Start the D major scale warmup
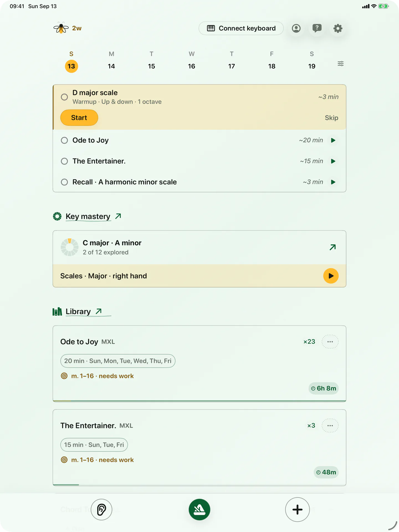Viewport: 399px width, 532px height. [79, 118]
